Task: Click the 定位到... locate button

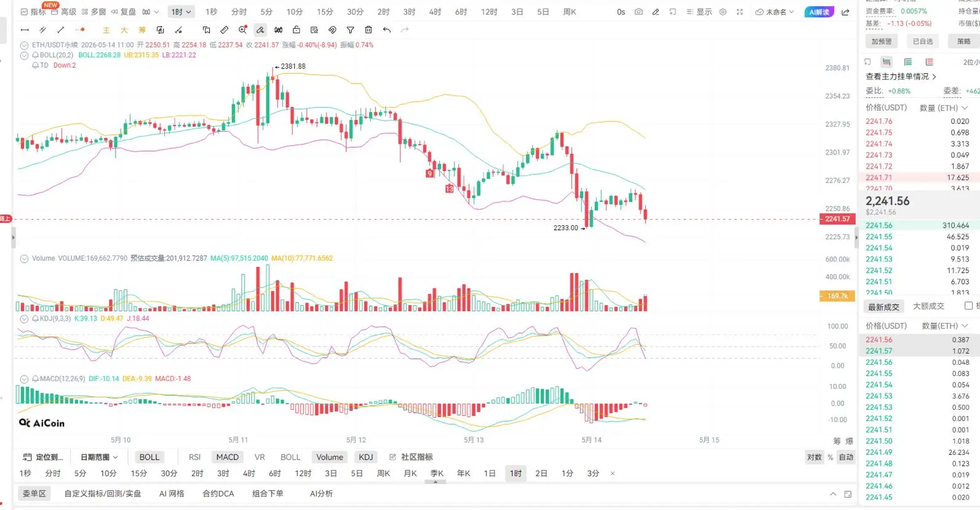Action: (x=43, y=457)
